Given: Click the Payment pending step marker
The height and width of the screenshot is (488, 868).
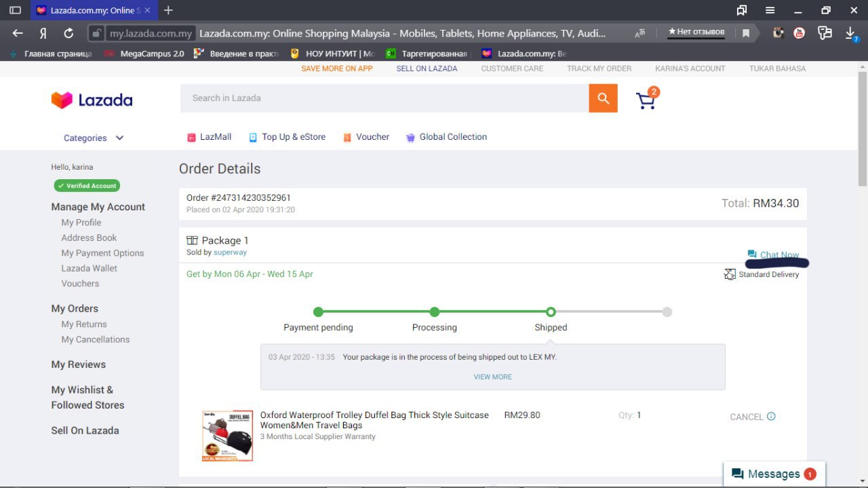Looking at the screenshot, I should [318, 312].
